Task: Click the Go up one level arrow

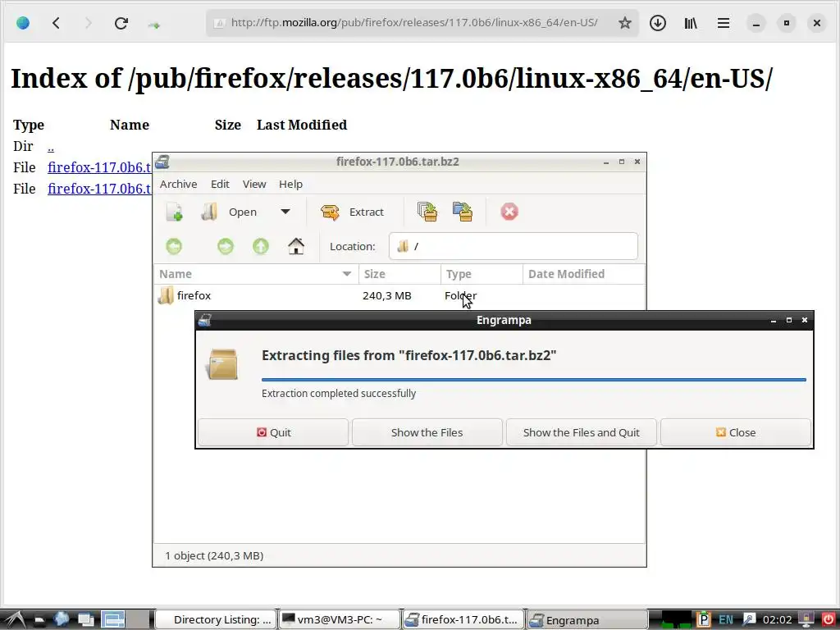Action: 261,246
